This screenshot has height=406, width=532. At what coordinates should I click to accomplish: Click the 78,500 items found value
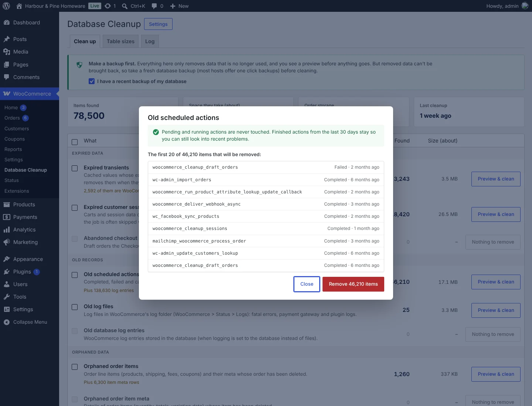click(x=89, y=116)
